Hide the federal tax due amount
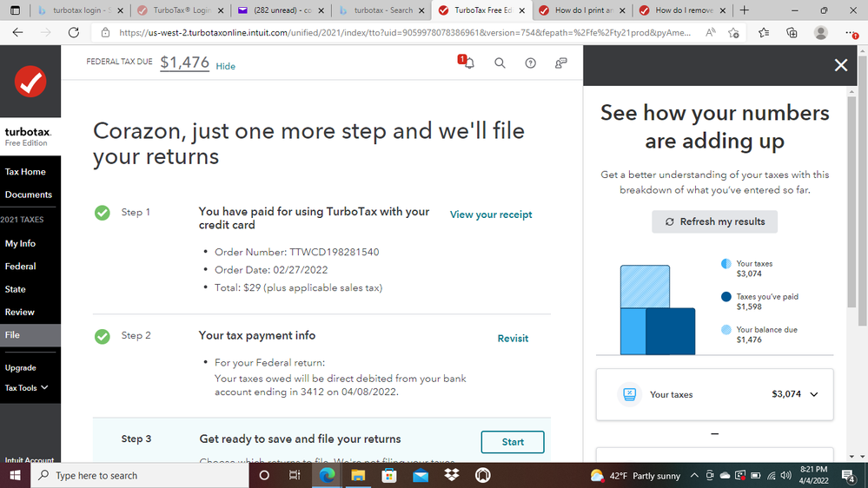Image resolution: width=868 pixels, height=488 pixels. click(225, 66)
